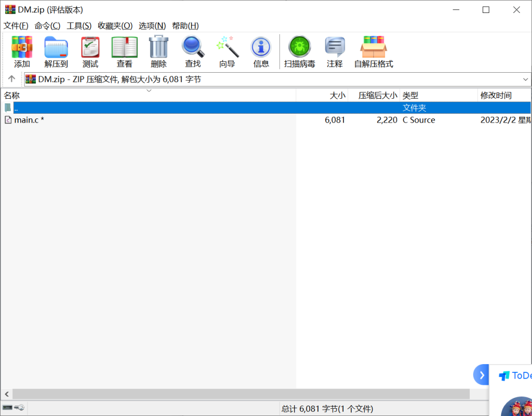Open the 文件 (File) menu
This screenshot has width=532, height=416.
16,25
